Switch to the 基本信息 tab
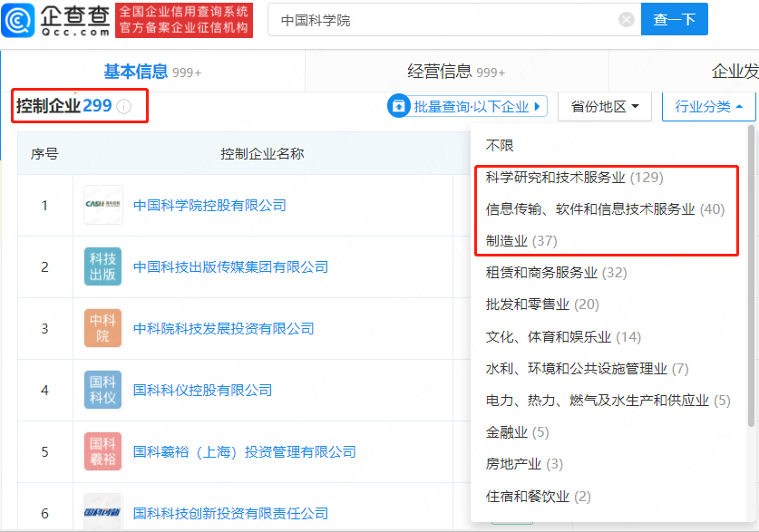Screen dimensions: 759x532 click(x=152, y=72)
